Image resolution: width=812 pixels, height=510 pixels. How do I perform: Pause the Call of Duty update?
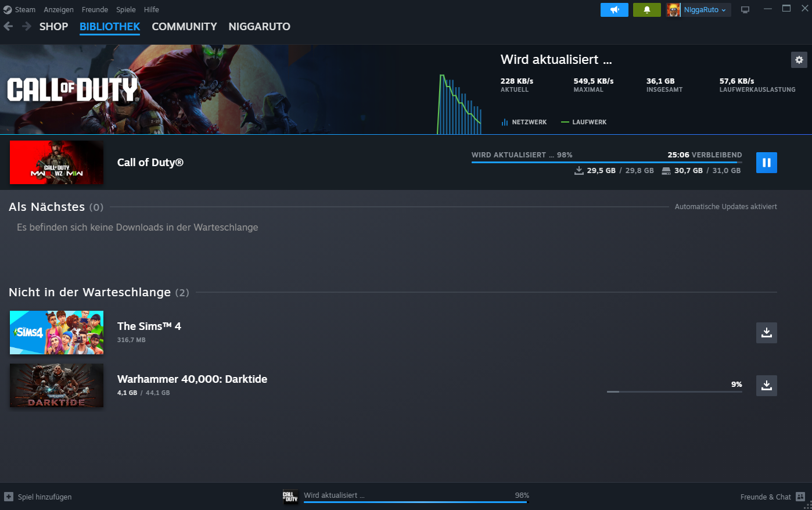point(766,163)
